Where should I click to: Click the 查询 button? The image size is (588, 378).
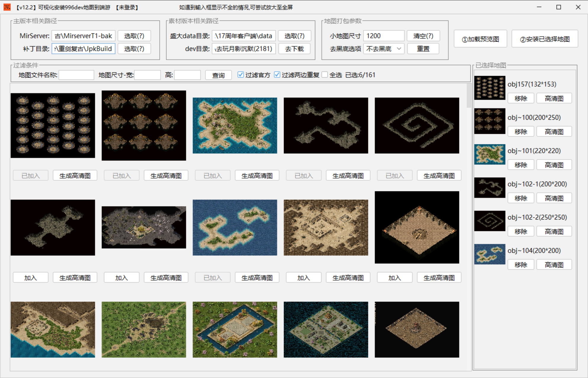(218, 75)
